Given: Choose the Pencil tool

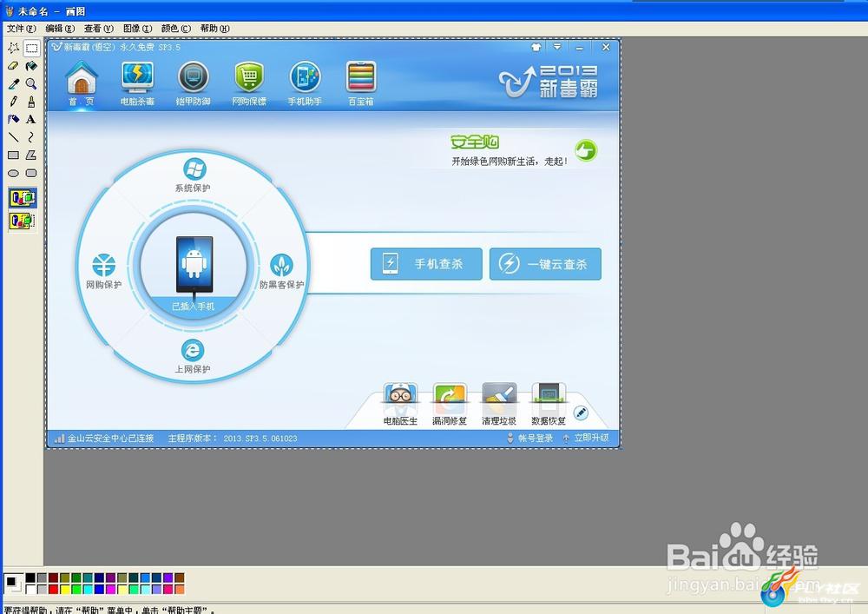Looking at the screenshot, I should click(13, 102).
